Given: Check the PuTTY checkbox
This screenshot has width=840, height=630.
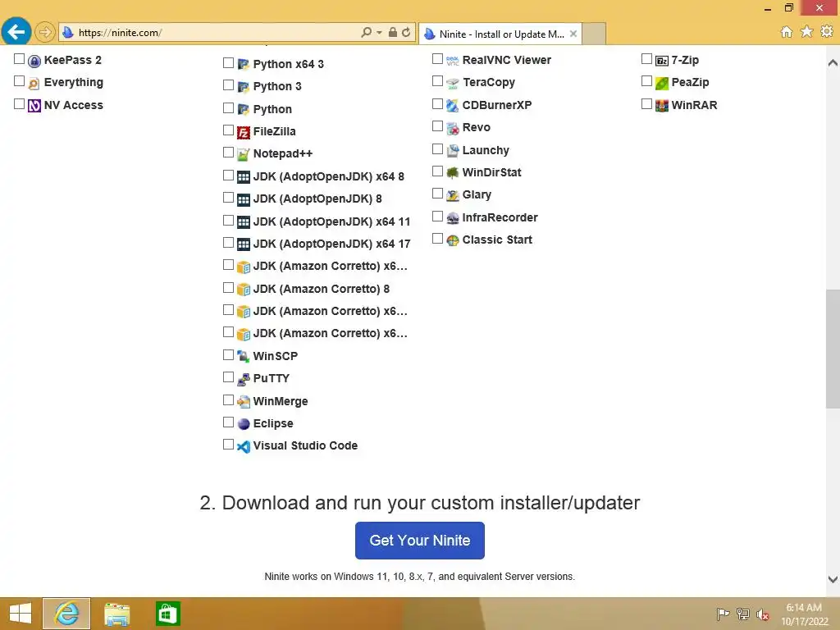Looking at the screenshot, I should tap(228, 377).
